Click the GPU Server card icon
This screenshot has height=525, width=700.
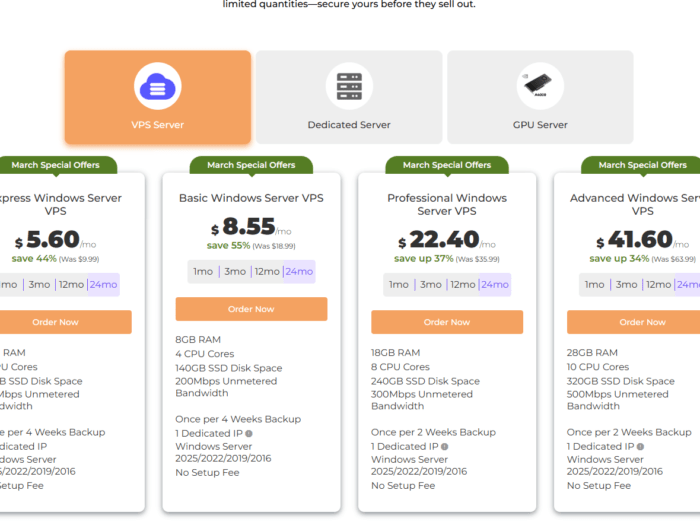click(x=540, y=86)
